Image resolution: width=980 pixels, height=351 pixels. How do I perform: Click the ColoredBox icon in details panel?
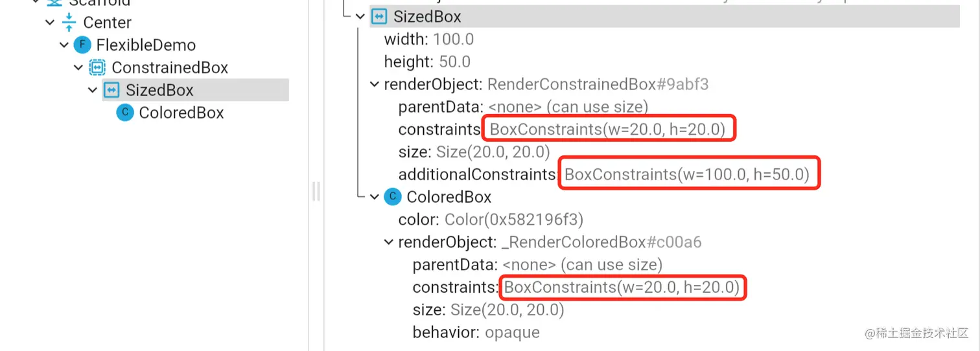tap(393, 197)
